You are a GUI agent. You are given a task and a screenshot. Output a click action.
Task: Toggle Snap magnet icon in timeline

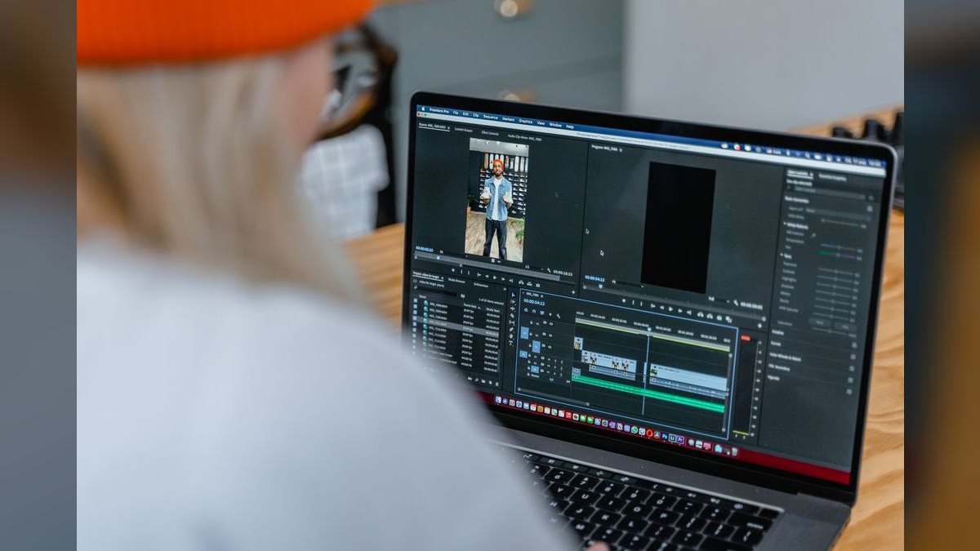534,311
